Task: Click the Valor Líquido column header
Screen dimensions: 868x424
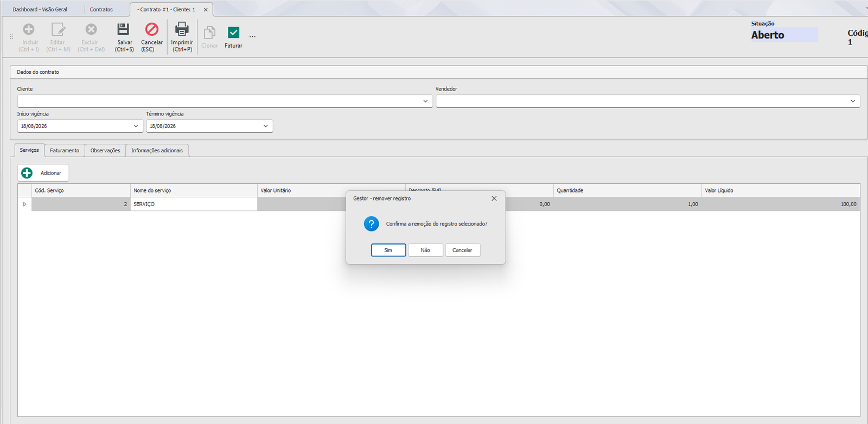Action: [x=781, y=190]
